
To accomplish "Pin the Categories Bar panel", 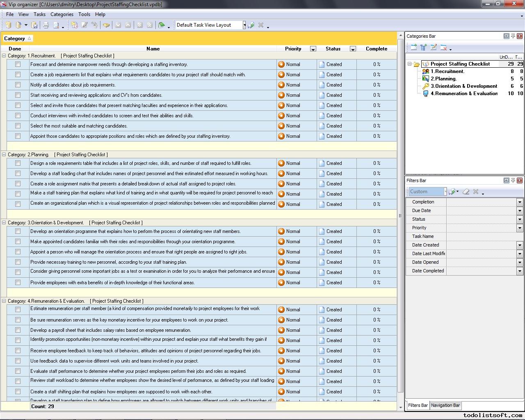I will point(513,36).
